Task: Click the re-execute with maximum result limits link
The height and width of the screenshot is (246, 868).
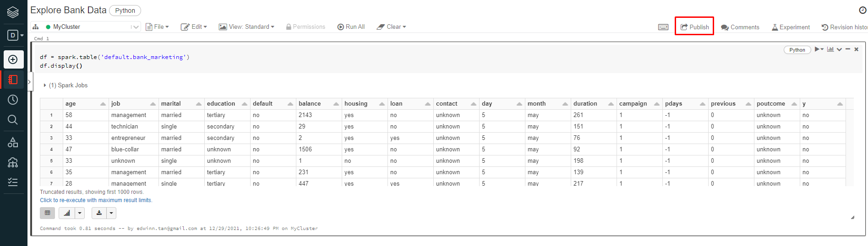Action: pyautogui.click(x=96, y=200)
